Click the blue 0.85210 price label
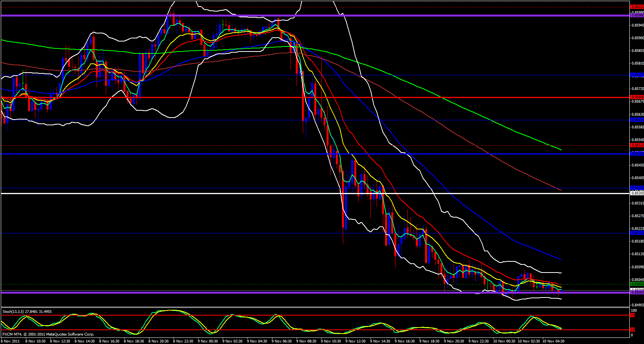Image resolution: width=644 pixels, height=344 pixels. click(x=636, y=233)
